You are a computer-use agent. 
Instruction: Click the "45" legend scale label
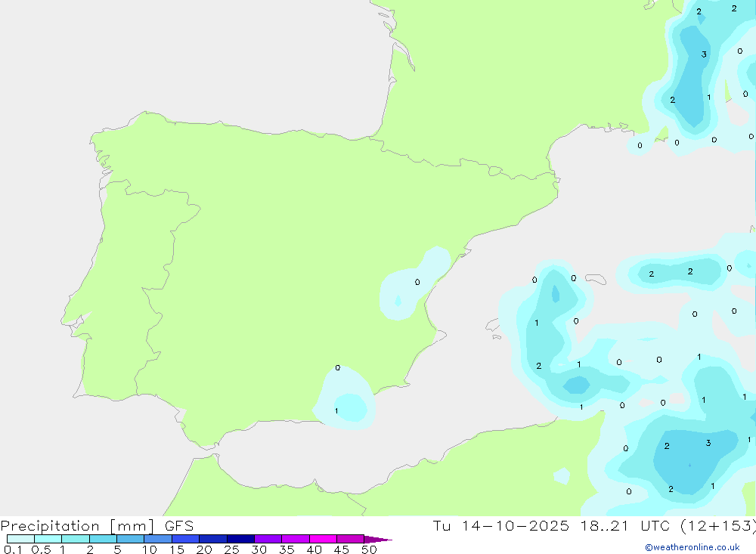(342, 549)
